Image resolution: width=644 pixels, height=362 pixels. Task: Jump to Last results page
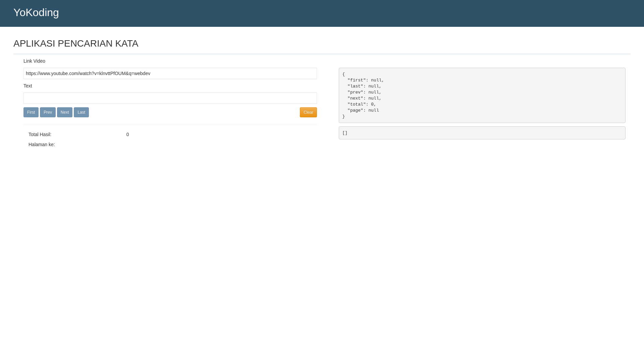pyautogui.click(x=81, y=112)
